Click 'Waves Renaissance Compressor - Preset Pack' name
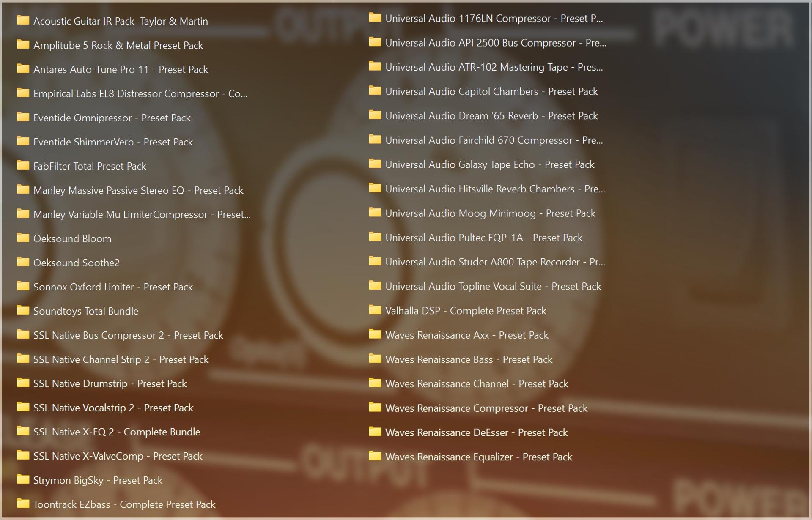The height and width of the screenshot is (520, 812). (x=486, y=408)
